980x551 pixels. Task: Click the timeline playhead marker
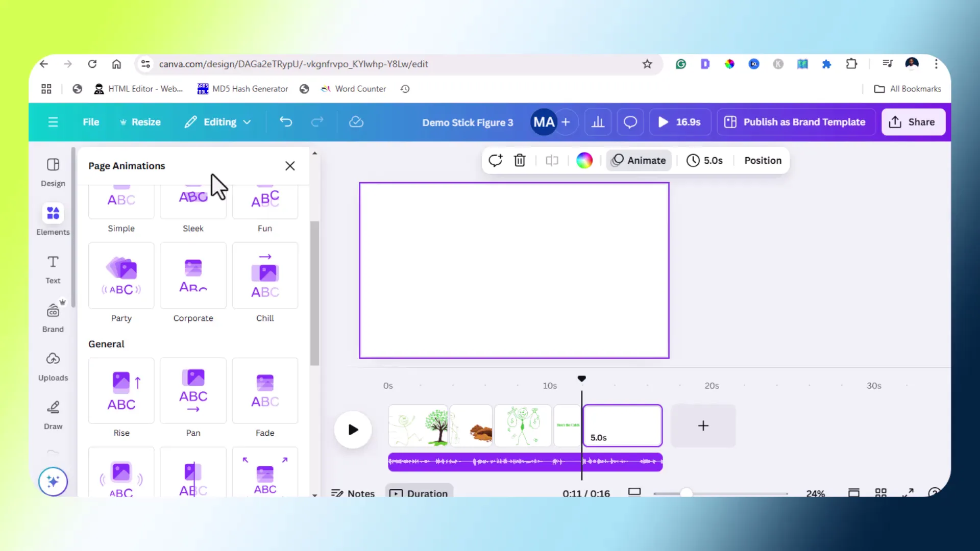581,379
